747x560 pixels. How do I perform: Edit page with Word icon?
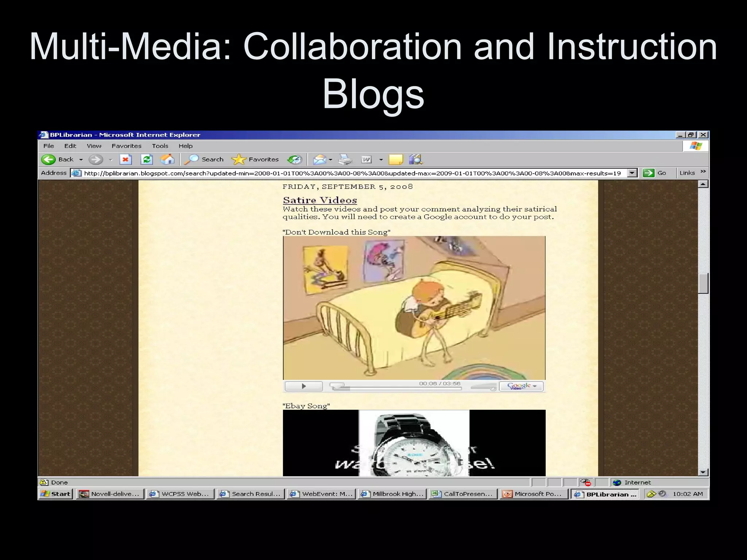(x=367, y=159)
